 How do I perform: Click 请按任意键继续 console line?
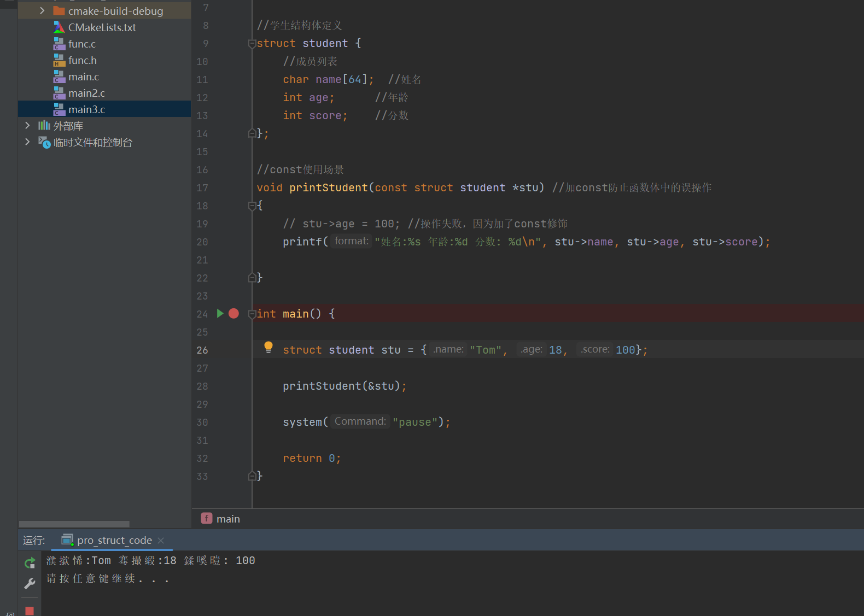pyautogui.click(x=108, y=578)
